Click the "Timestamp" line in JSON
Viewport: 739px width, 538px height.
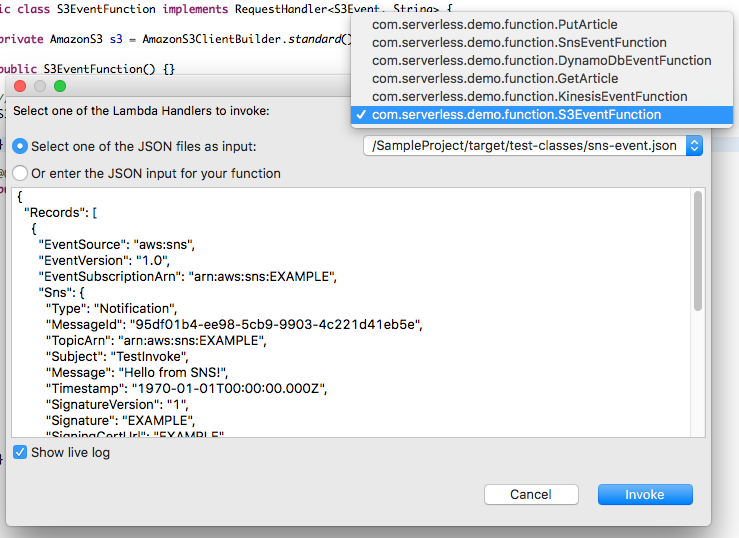tap(186, 389)
